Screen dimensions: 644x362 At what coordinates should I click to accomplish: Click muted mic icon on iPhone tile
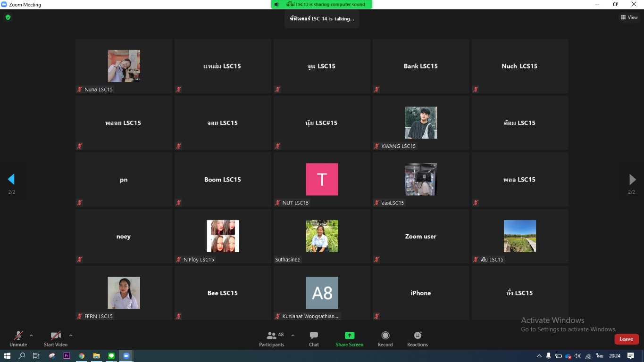376,316
